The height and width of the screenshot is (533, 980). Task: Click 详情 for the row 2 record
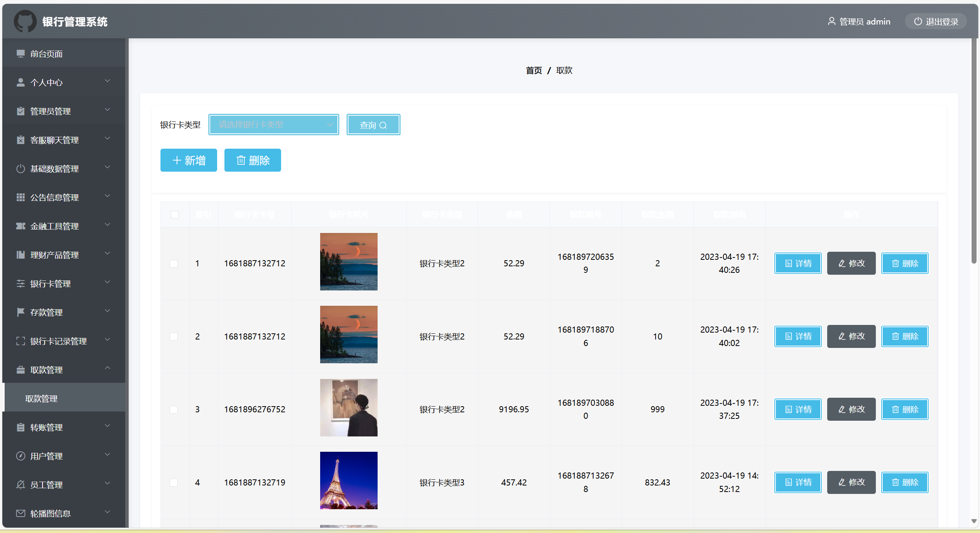[798, 336]
